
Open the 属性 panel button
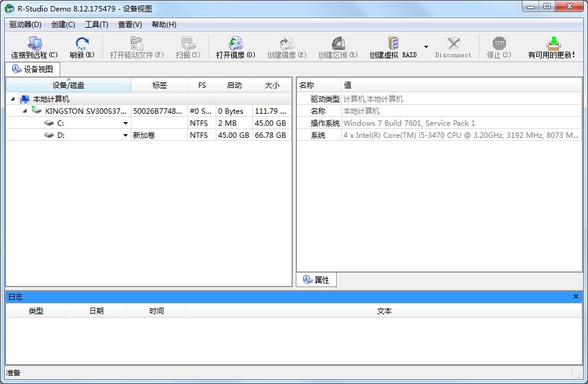tap(316, 279)
